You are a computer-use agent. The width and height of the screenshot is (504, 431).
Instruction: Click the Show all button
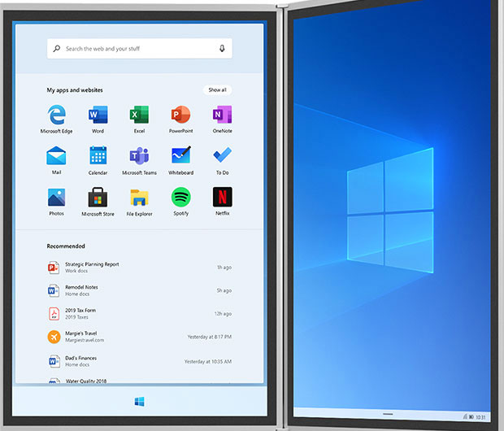217,90
